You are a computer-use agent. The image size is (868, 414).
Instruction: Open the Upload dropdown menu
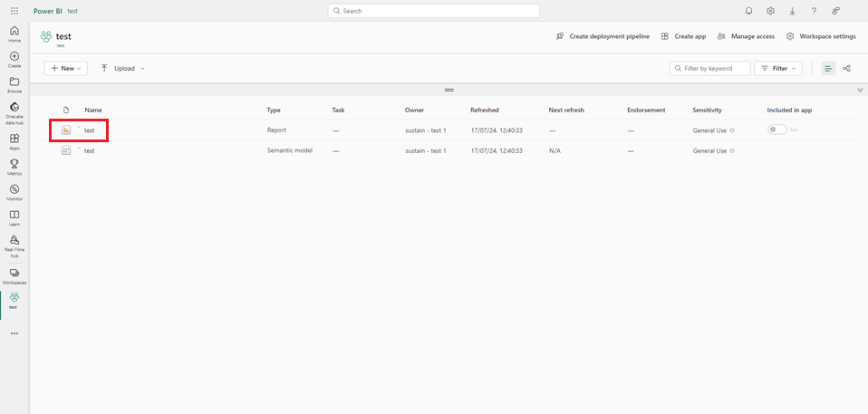(123, 68)
